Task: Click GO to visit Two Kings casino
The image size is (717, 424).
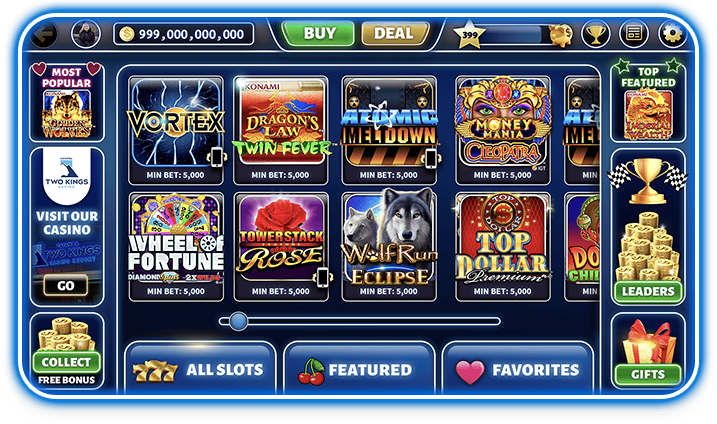Action: pyautogui.click(x=66, y=285)
